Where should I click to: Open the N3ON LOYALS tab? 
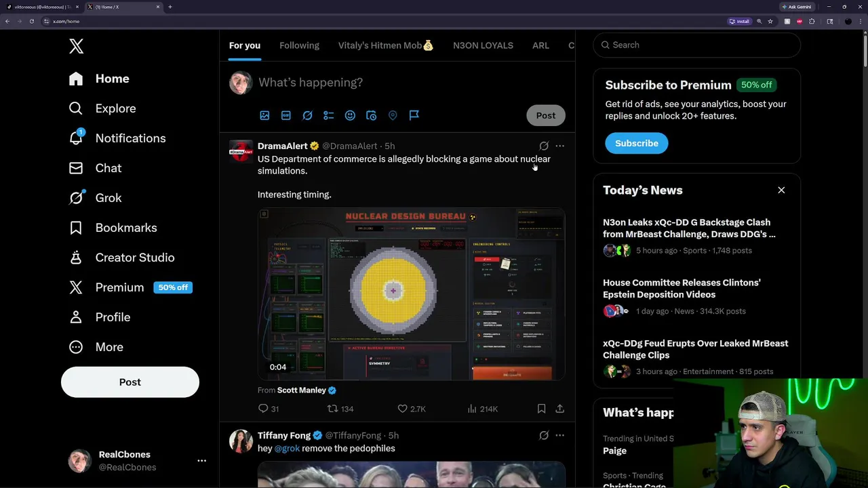[x=483, y=45]
